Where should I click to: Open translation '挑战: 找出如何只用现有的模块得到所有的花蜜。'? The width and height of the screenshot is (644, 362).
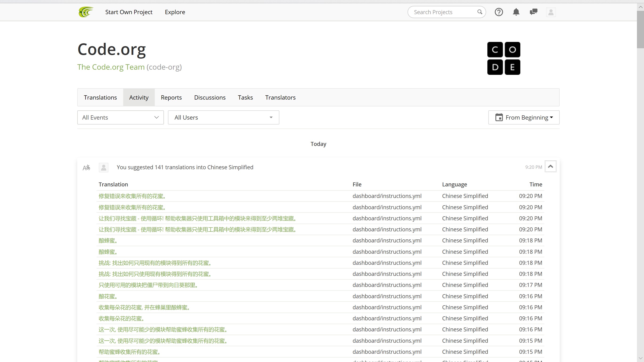(155, 263)
